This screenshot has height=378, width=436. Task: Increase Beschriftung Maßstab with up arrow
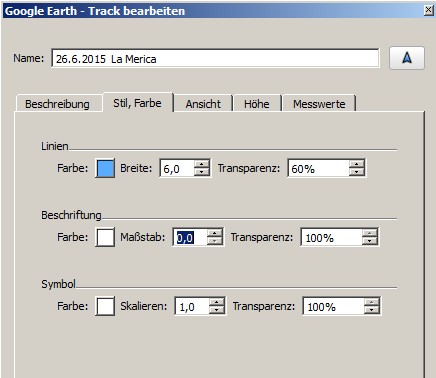(x=215, y=233)
